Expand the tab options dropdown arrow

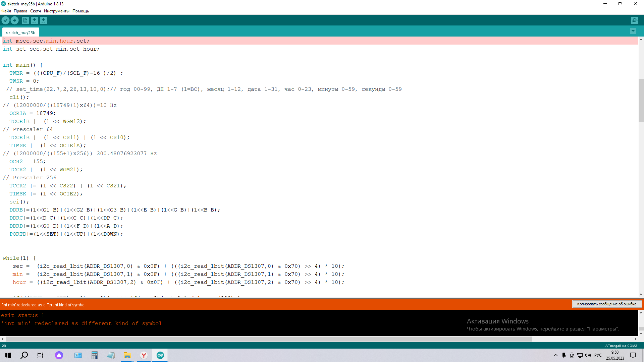(x=633, y=31)
